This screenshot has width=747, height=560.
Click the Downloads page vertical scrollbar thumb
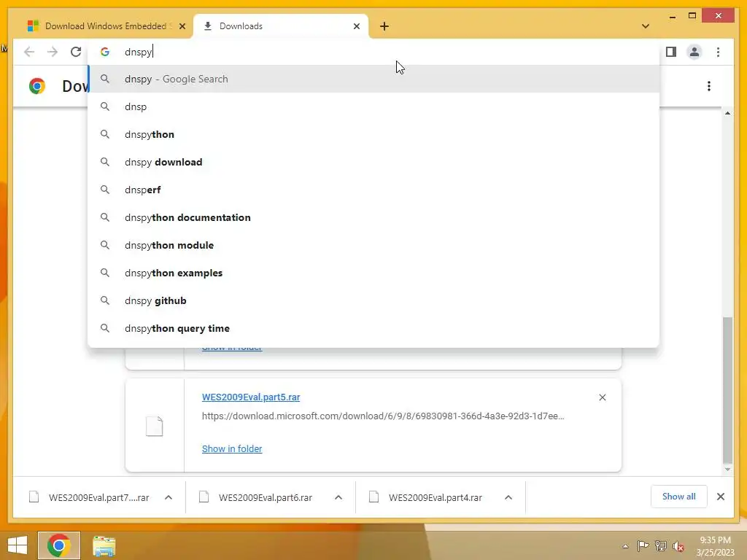pos(727,390)
